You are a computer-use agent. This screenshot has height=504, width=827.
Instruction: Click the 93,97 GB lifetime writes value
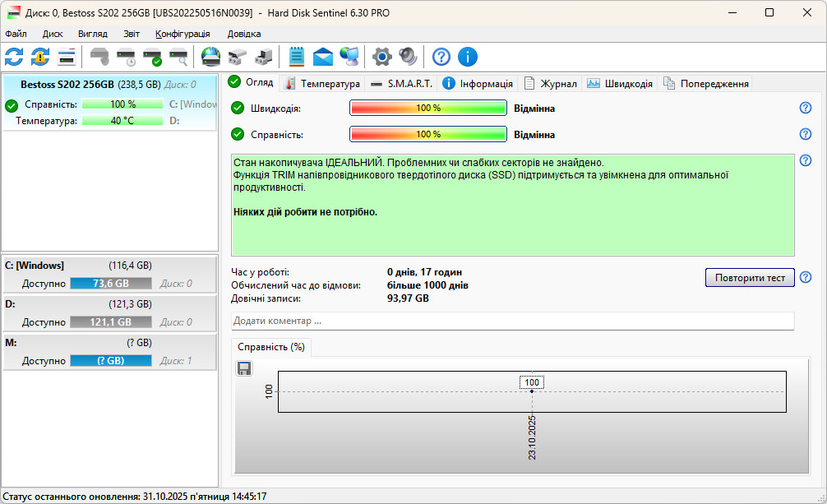pyautogui.click(x=408, y=298)
